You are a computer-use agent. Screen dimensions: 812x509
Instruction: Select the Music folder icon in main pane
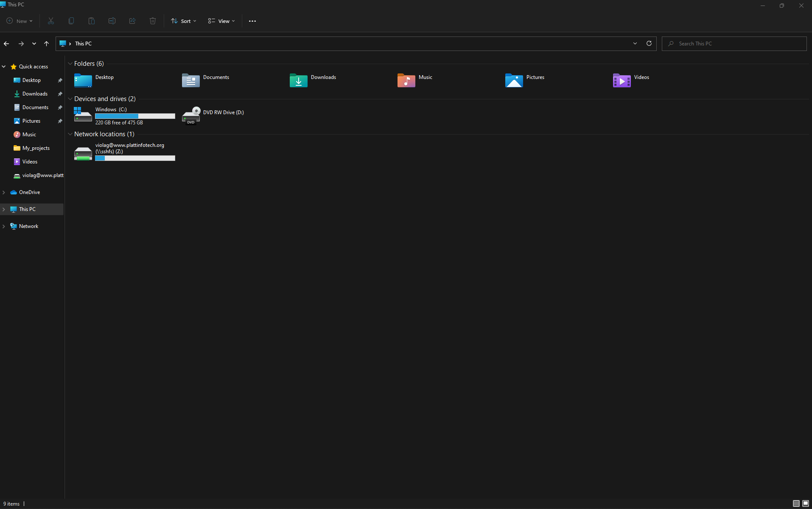(x=406, y=80)
